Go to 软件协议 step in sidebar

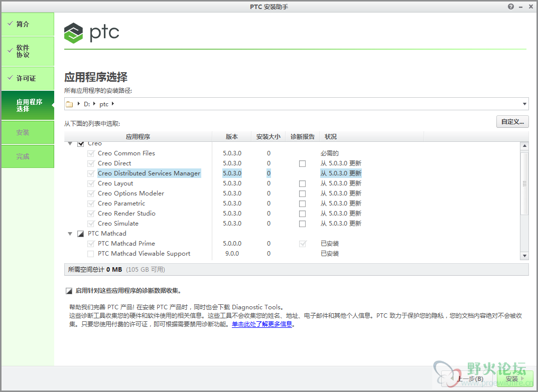28,51
